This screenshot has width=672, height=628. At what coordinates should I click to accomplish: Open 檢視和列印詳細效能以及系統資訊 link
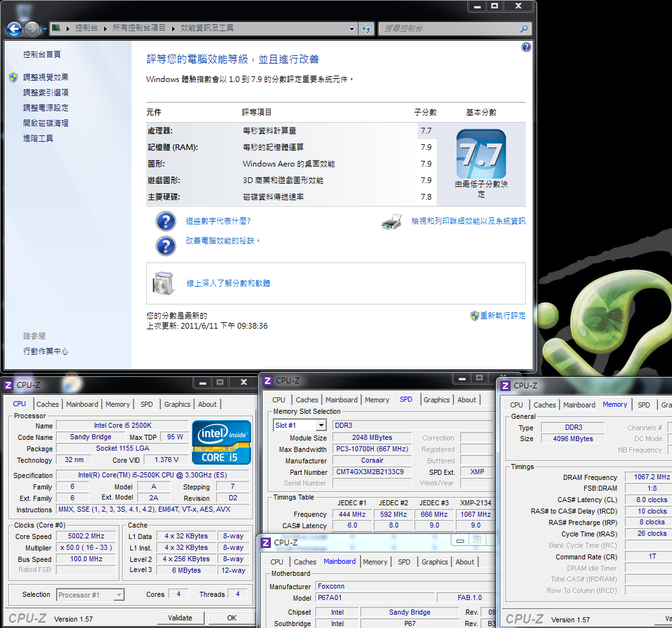469,221
